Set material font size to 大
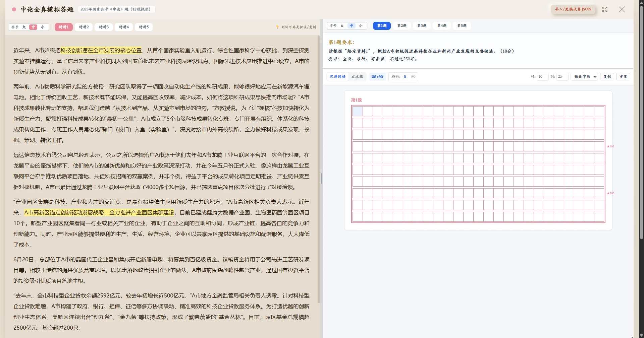Image resolution: width=644 pixels, height=338 pixels. [24, 27]
